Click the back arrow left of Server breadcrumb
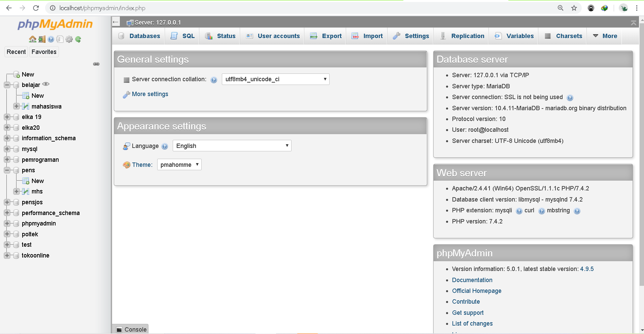Image resolution: width=644 pixels, height=334 pixels. pos(116,22)
